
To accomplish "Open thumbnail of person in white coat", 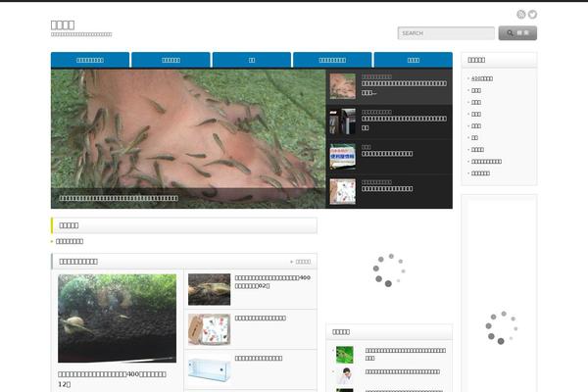I will (344, 376).
